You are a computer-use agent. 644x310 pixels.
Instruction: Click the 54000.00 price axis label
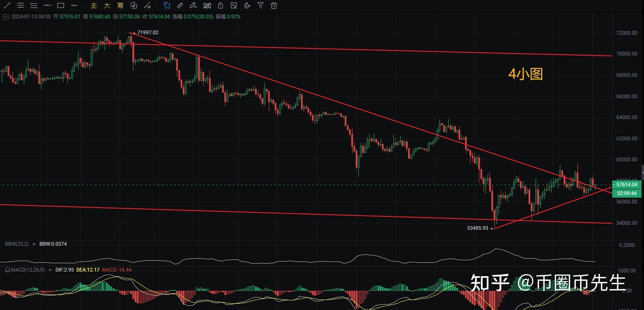626,223
